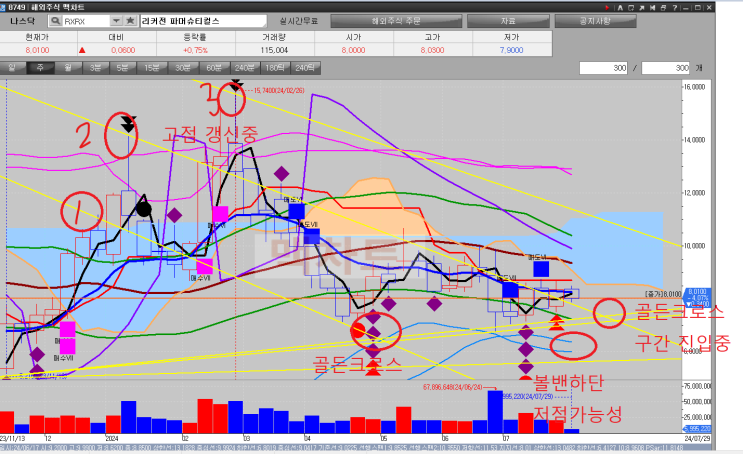743x454 pixels.
Task: Click the 15,7400(24/02/26) high price label
Action: pyautogui.click(x=279, y=91)
